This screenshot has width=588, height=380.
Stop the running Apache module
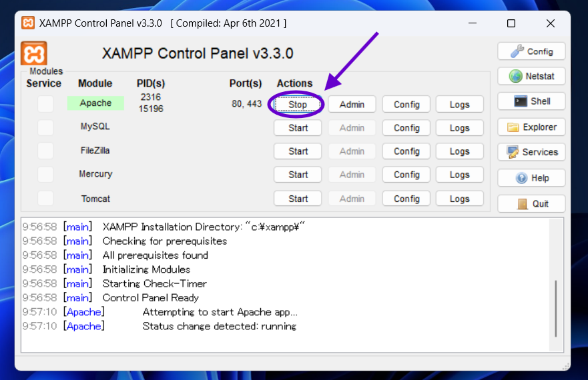298,105
